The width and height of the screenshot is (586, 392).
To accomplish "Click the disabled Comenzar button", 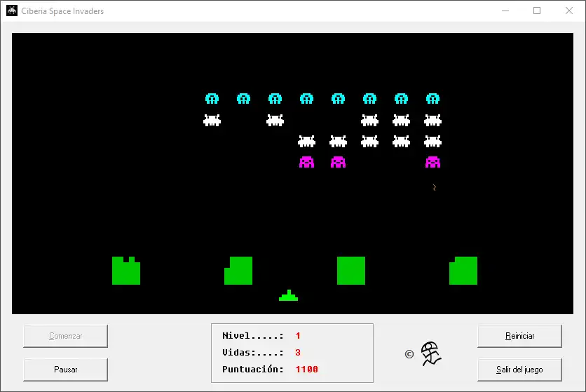I will coord(66,336).
